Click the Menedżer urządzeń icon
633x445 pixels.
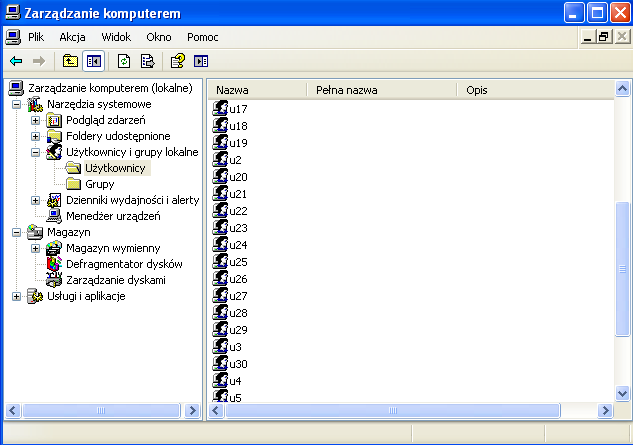click(x=54, y=216)
